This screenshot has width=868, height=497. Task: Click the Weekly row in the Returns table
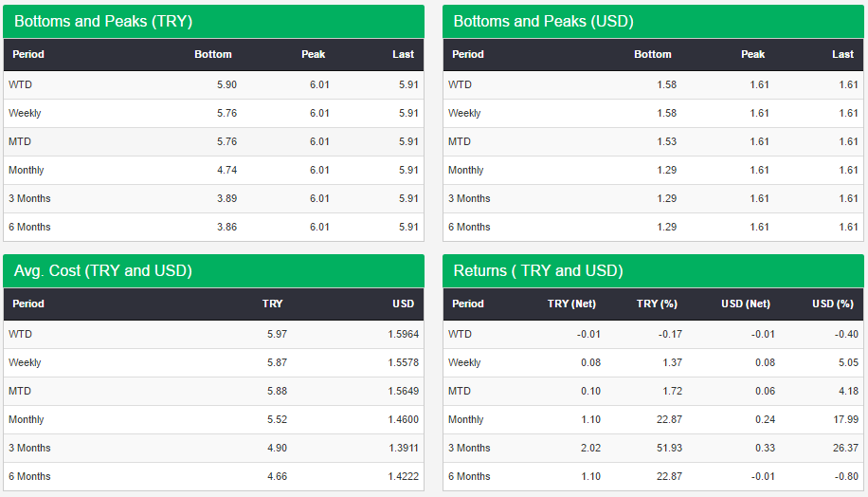(x=653, y=362)
